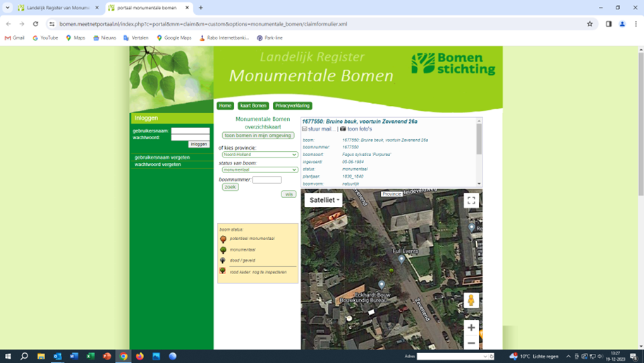Click the green monumentaal tree legend icon
Viewport: 644px width, 363px height.
223,249
